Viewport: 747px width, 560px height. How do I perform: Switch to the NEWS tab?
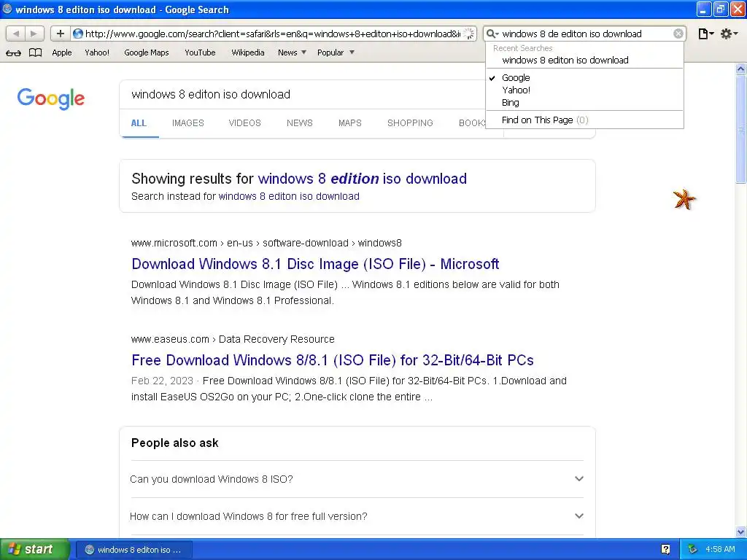300,122
